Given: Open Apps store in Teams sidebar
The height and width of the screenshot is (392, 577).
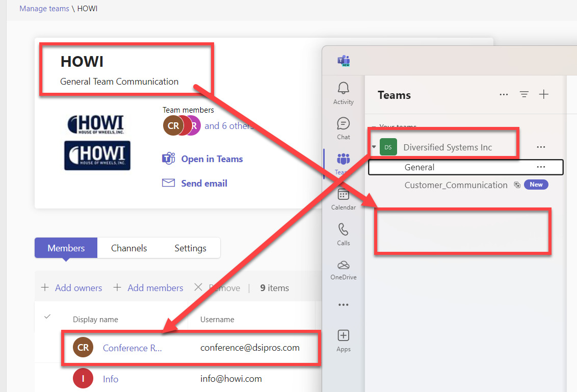Looking at the screenshot, I should click(344, 341).
